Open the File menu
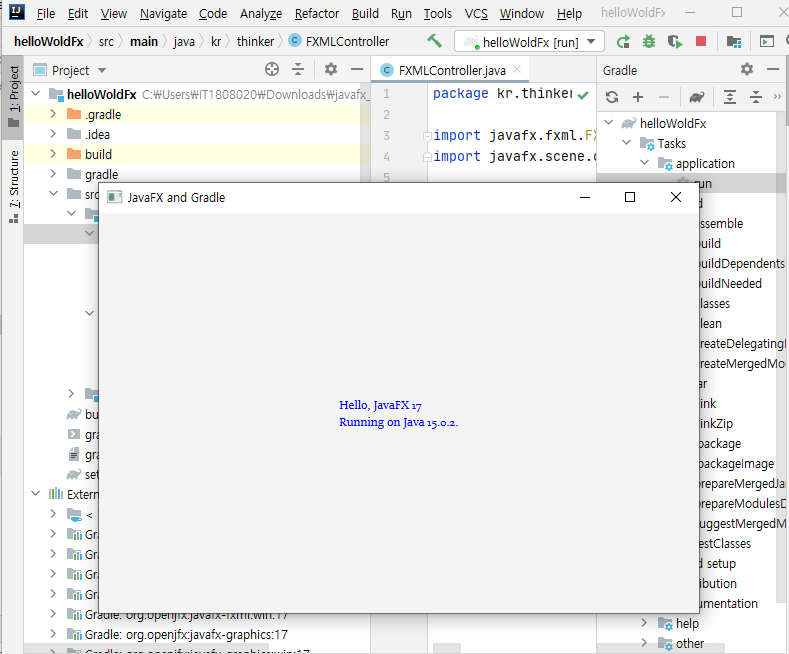Image resolution: width=789 pixels, height=654 pixels. [46, 14]
